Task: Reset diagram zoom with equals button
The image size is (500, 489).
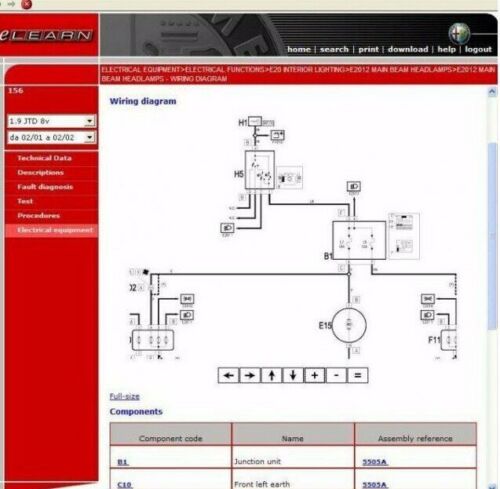Action: [358, 375]
